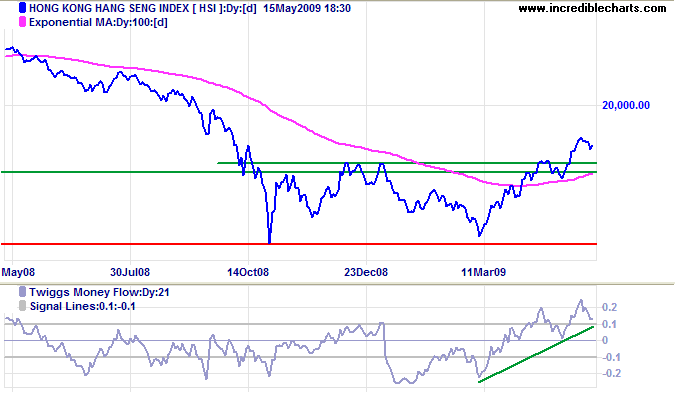Viewport: 675px width, 395px height.
Task: Click the Exponential MA:Dy:100:[d] label
Action: (98, 22)
